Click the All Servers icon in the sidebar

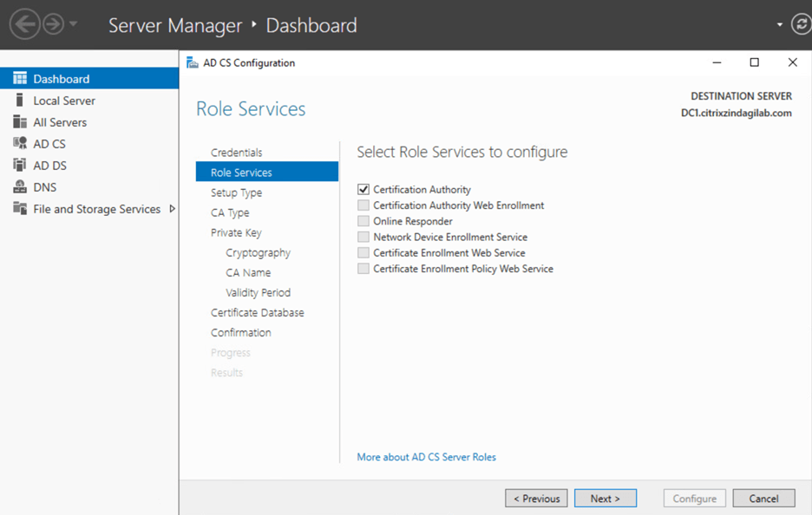click(20, 121)
